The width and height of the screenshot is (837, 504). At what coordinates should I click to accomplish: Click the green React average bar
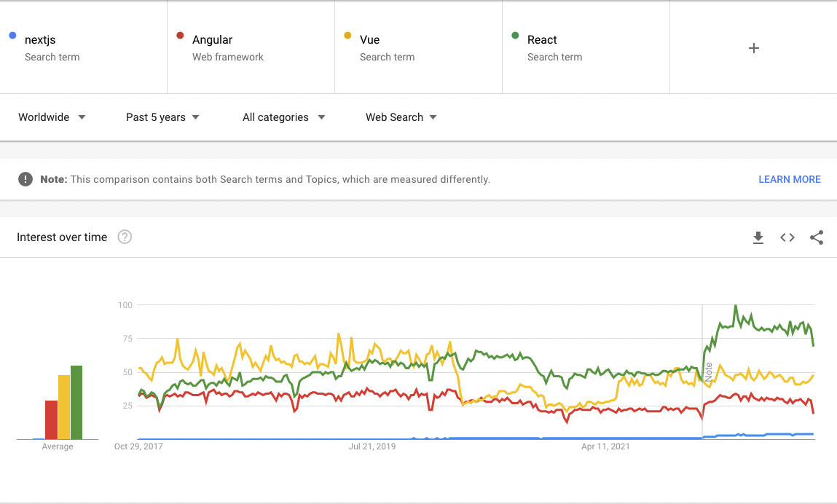click(76, 402)
